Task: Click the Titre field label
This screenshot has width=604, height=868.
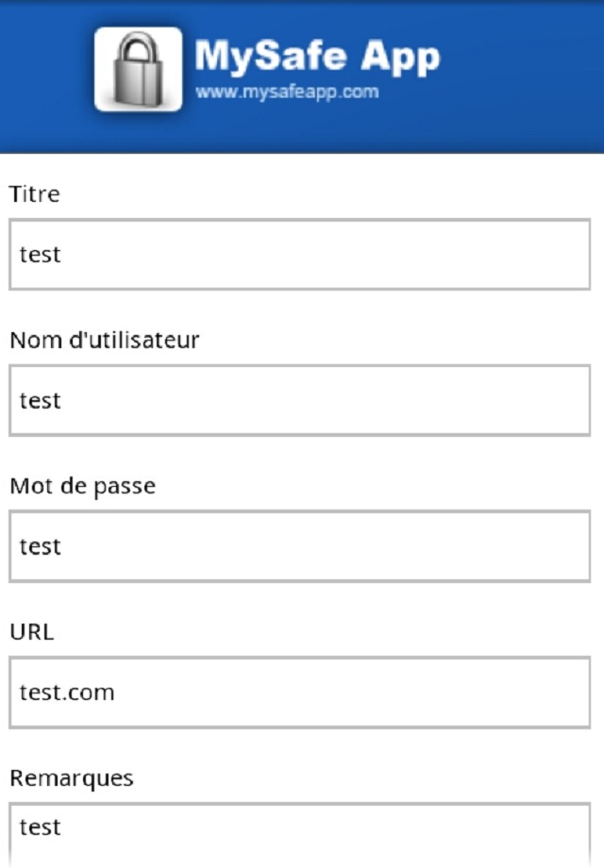Action: click(35, 194)
